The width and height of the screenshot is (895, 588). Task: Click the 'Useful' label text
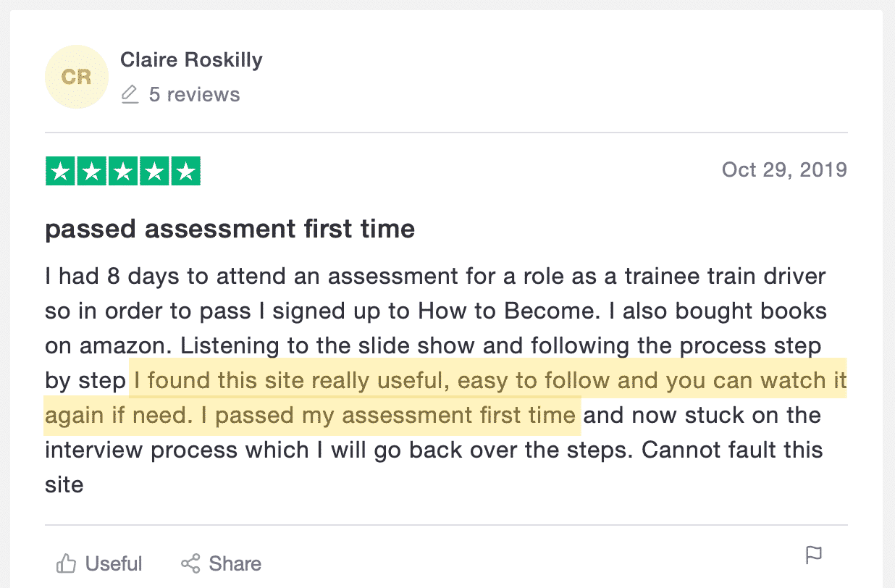[114, 563]
